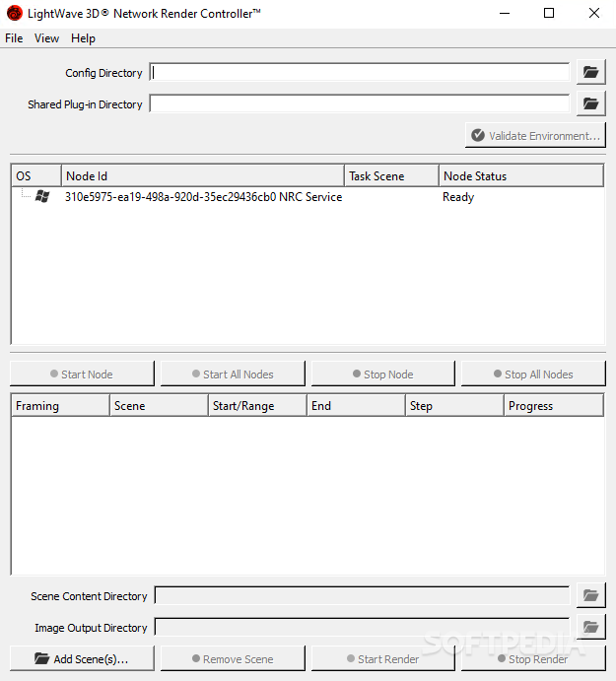Click the Start/Range column header
The image size is (616, 681).
pos(257,405)
